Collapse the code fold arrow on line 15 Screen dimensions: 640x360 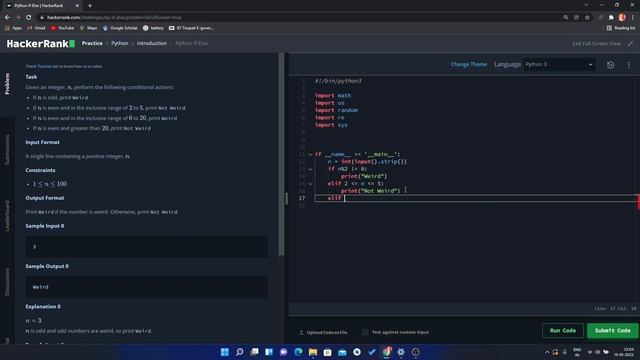click(x=310, y=184)
